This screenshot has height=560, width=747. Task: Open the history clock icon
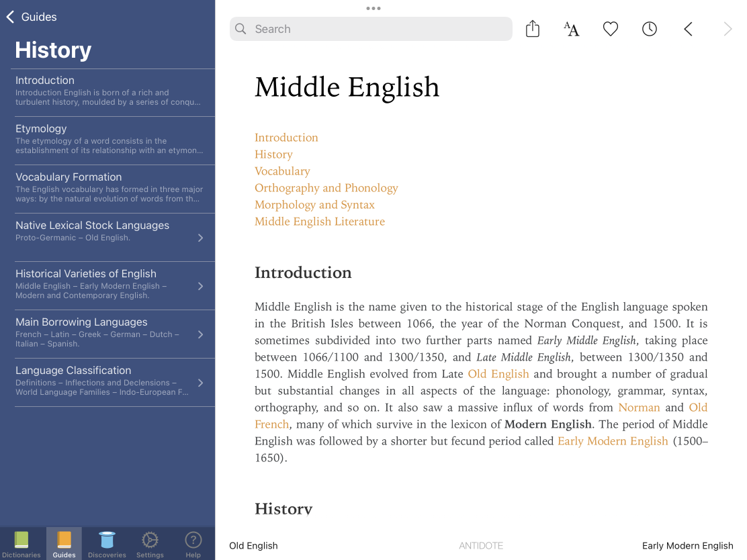click(649, 29)
